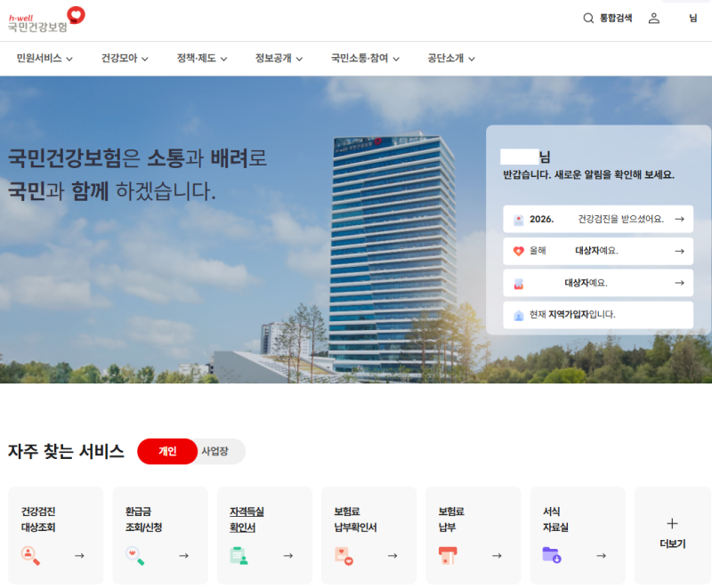712x588 pixels.
Task: Expand 국민소통·참여 menu chevron
Action: (396, 59)
